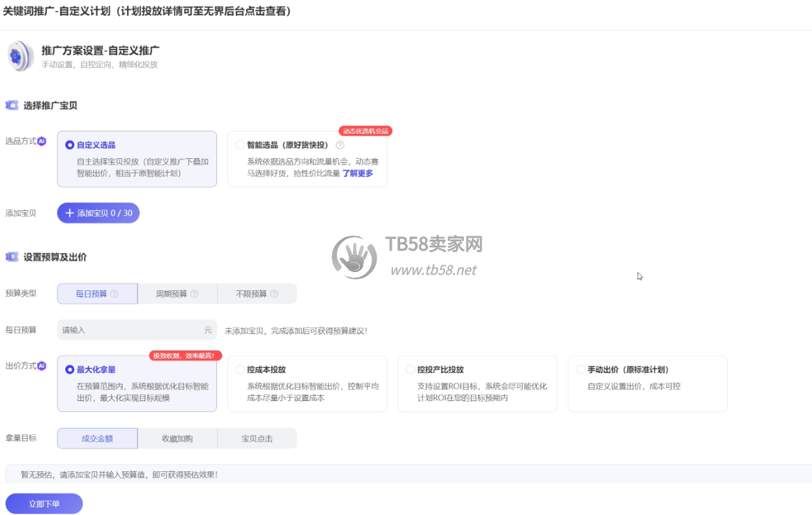Select the 自定义选品 radio option
Image resolution: width=812 pixels, height=515 pixels.
(70, 145)
